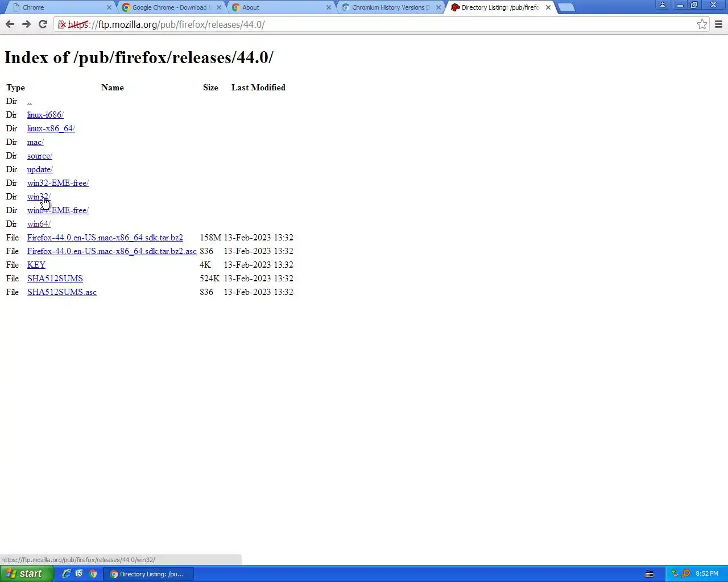Close the 'About' tab
728x582 pixels.
point(329,7)
